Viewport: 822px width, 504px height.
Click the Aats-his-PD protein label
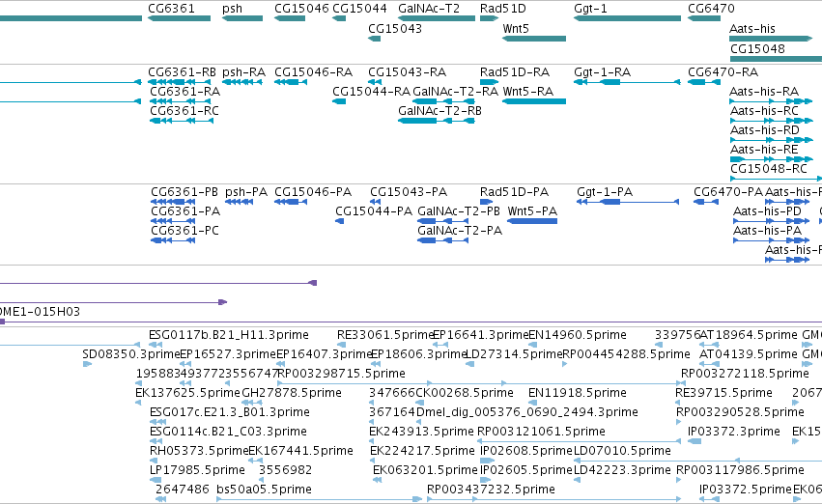pos(768,211)
